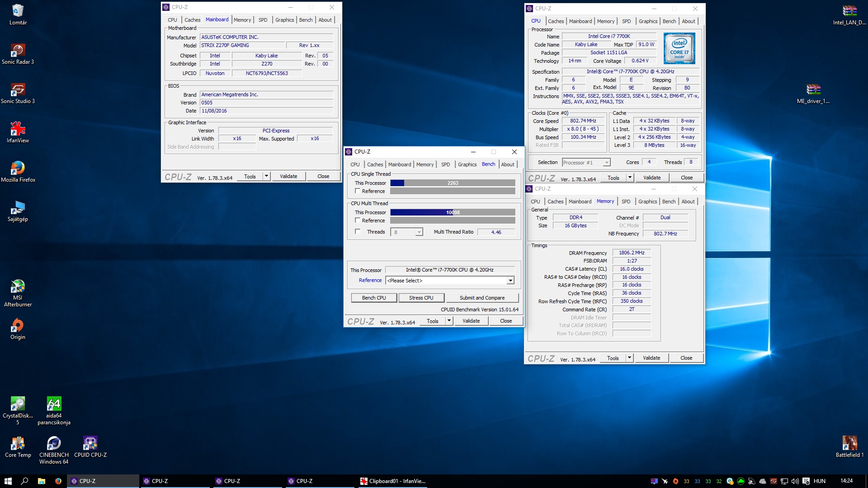This screenshot has height=488, width=868.
Task: Click the Tools button in the Memory window
Action: click(x=613, y=358)
